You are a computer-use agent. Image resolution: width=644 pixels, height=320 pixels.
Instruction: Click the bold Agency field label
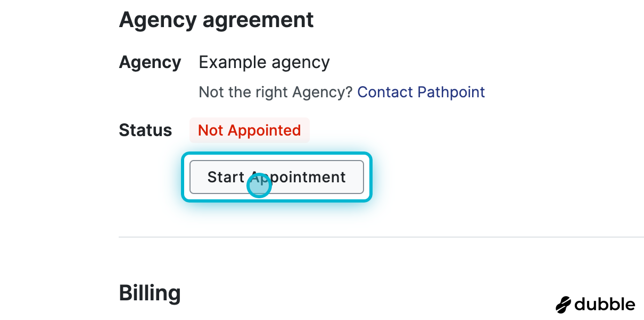coord(150,62)
